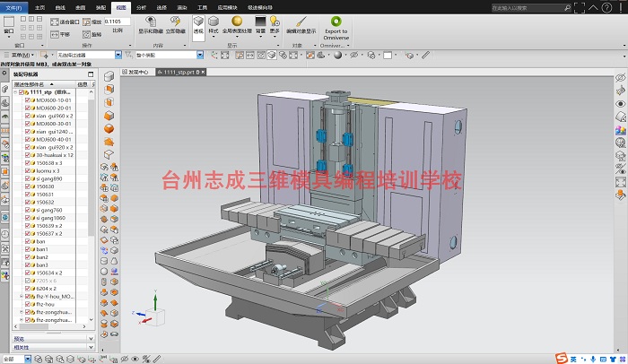Open the Window (窗口) layout dropdown
The height and width of the screenshot is (364, 628).
point(9,27)
